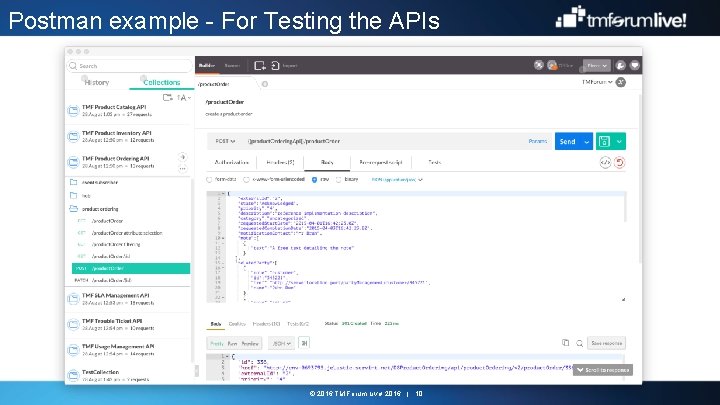The width and height of the screenshot is (720, 405).
Task: Open the save button dropdown arrow
Action: (x=619, y=141)
